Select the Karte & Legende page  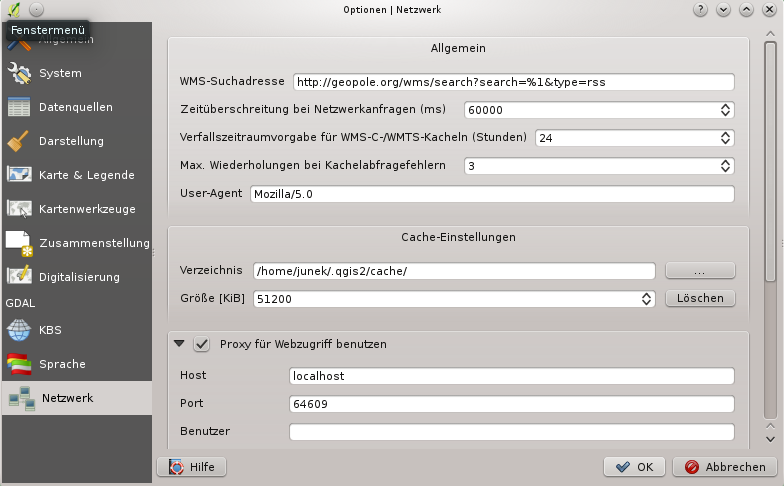tap(77, 175)
